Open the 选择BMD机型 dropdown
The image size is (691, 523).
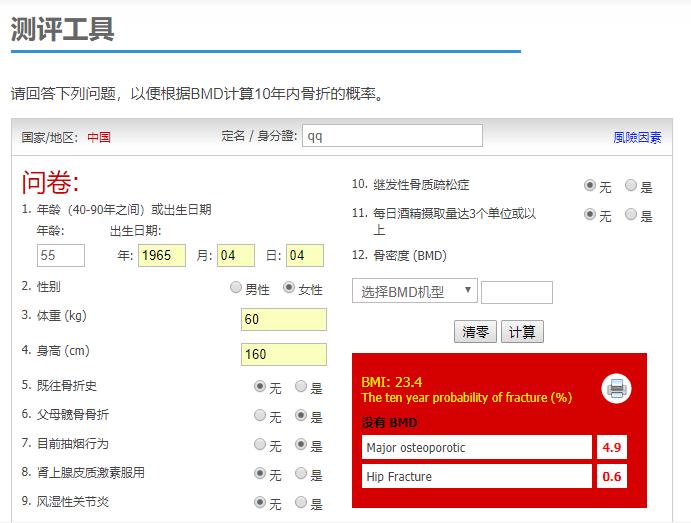click(x=415, y=291)
